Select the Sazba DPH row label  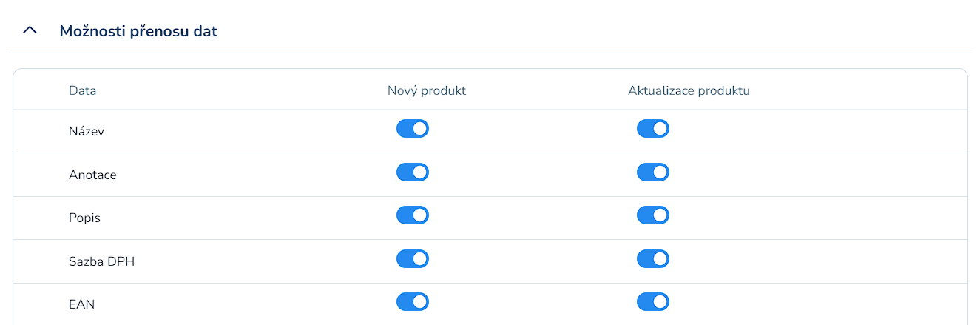[101, 261]
